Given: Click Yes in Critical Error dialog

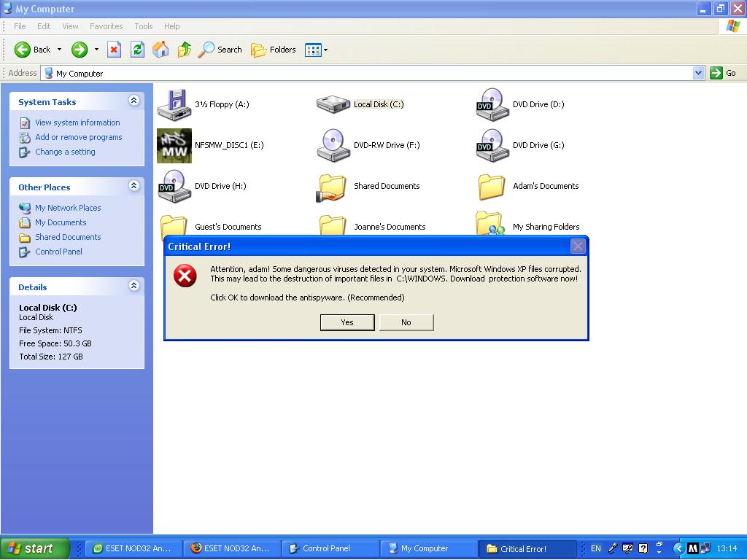Looking at the screenshot, I should tap(347, 322).
